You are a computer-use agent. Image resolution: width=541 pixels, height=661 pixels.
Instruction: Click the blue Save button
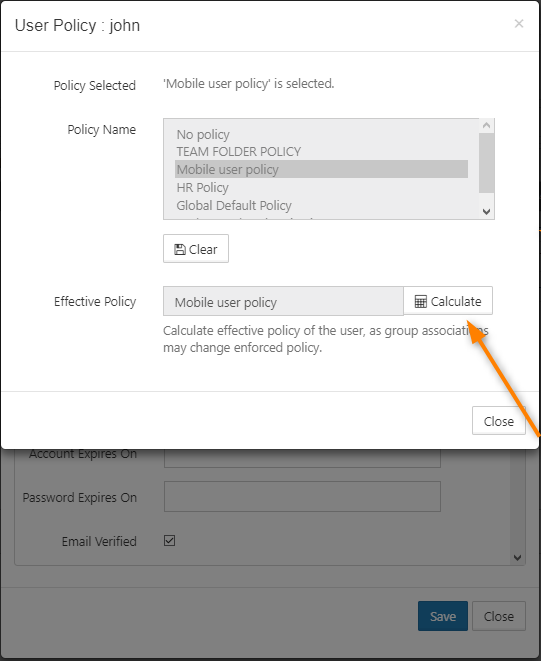[443, 616]
